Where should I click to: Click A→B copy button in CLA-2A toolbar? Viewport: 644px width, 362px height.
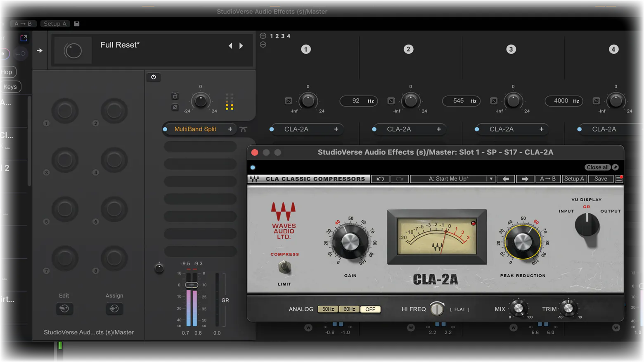point(548,179)
